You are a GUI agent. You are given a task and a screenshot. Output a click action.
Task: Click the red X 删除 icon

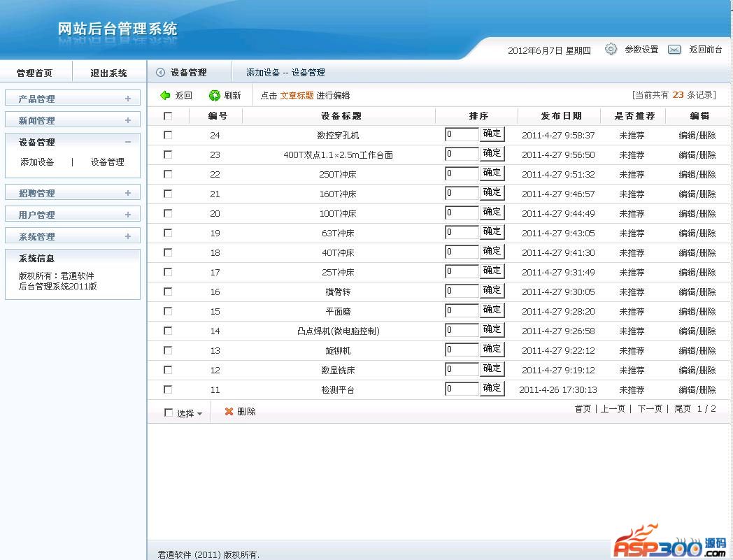click(229, 412)
